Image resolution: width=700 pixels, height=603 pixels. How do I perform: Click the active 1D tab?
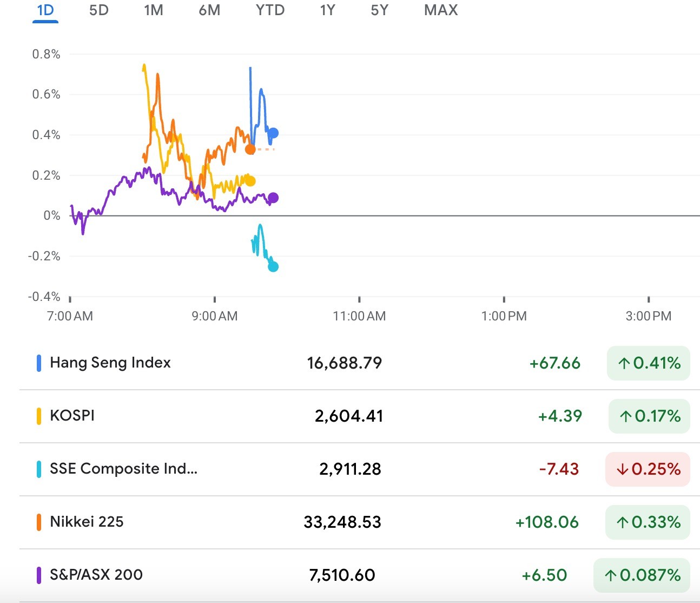[x=45, y=10]
